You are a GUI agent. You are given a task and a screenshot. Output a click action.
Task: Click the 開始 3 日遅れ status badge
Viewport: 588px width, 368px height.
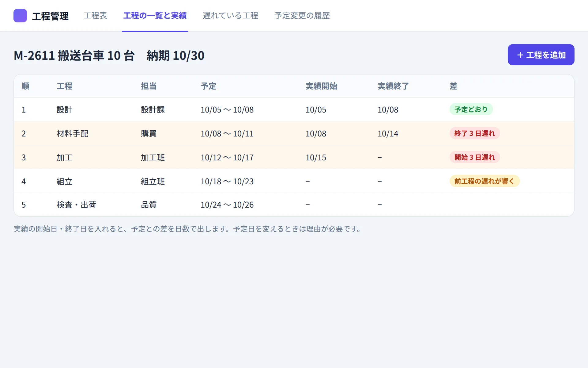pyautogui.click(x=475, y=157)
